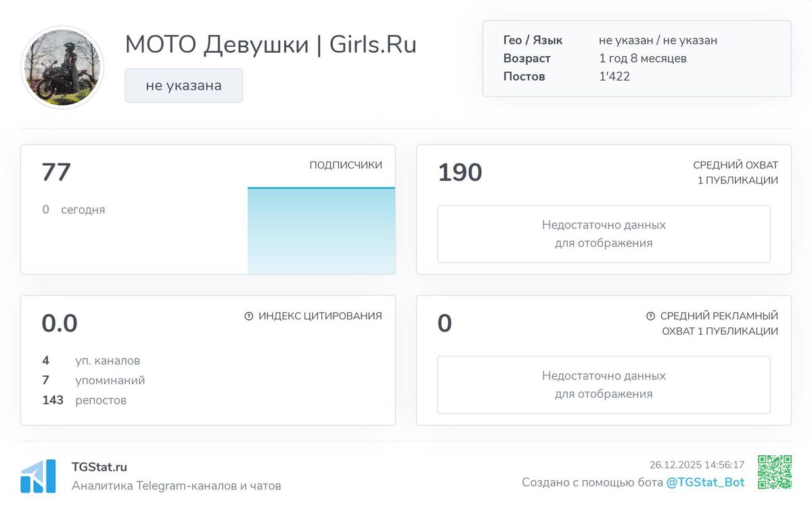Select the 77 subscribers count
The width and height of the screenshot is (812, 510).
coord(56,172)
